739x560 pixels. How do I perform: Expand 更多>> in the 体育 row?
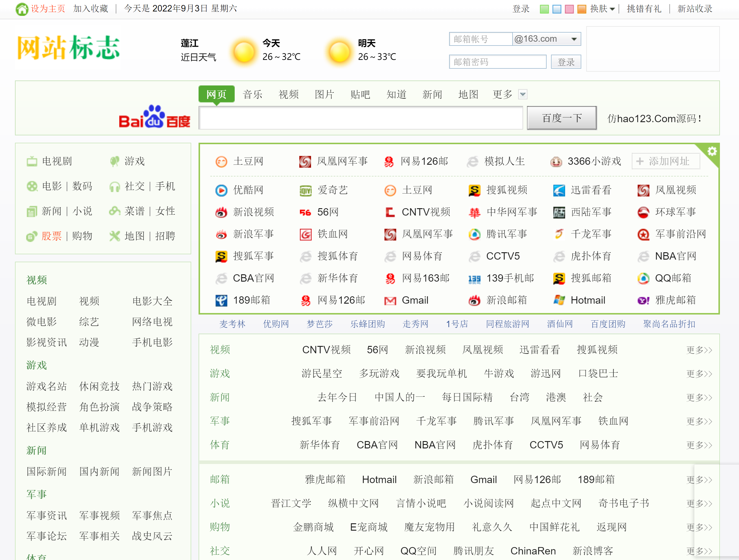tap(699, 445)
